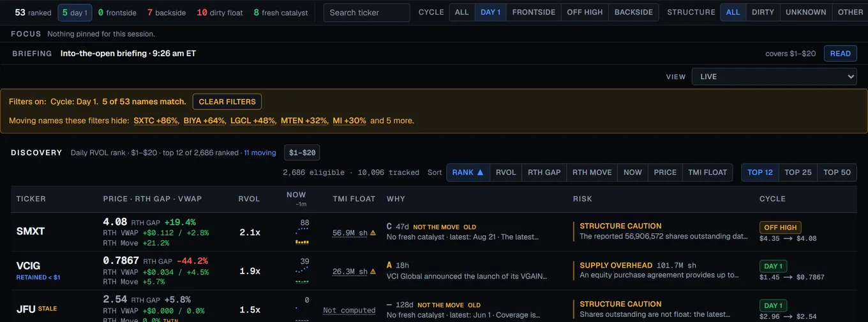Select the ALL option under CYCLE
The height and width of the screenshot is (322, 868).
pyautogui.click(x=462, y=12)
